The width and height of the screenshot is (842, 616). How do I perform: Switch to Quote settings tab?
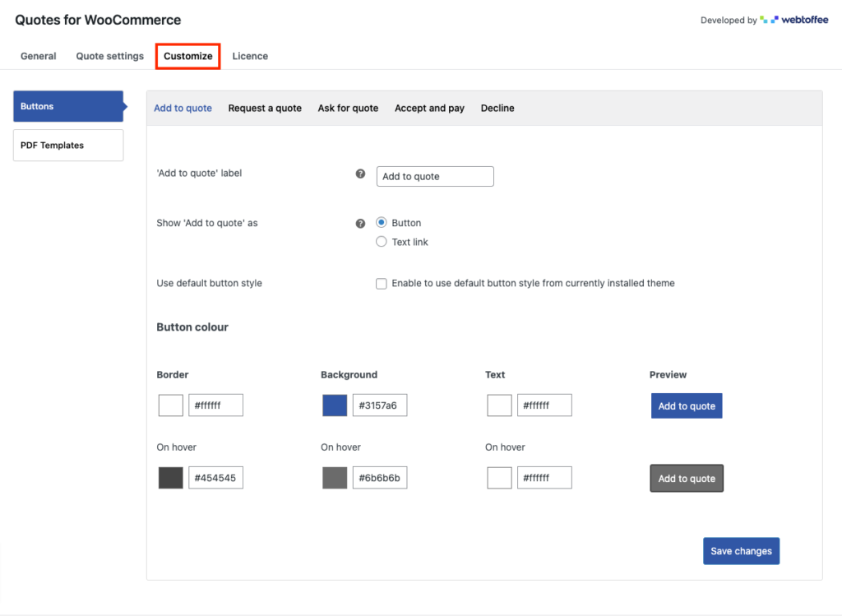[110, 56]
